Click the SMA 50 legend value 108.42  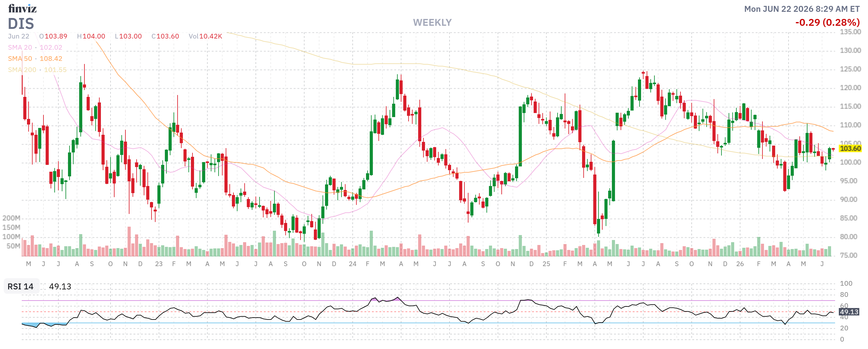[x=51, y=59]
